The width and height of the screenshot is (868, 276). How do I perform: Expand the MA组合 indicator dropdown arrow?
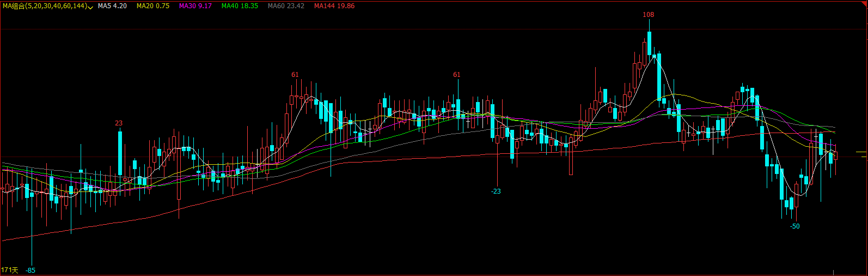click(90, 7)
